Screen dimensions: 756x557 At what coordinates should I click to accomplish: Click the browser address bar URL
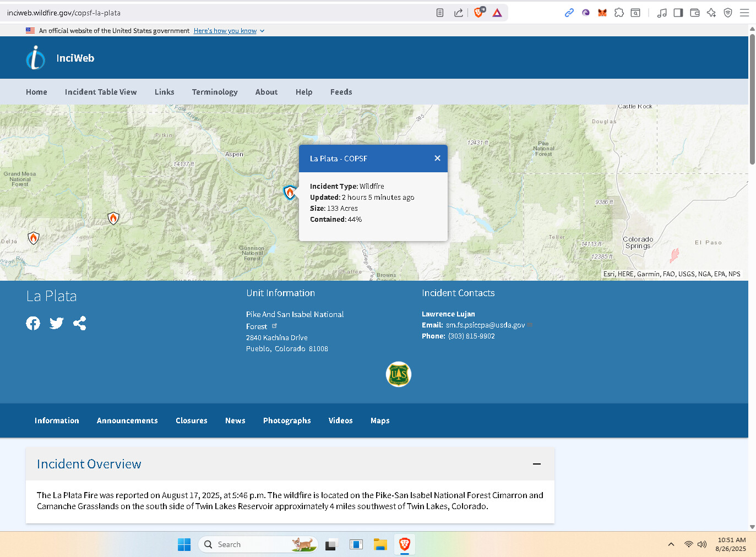coord(64,13)
